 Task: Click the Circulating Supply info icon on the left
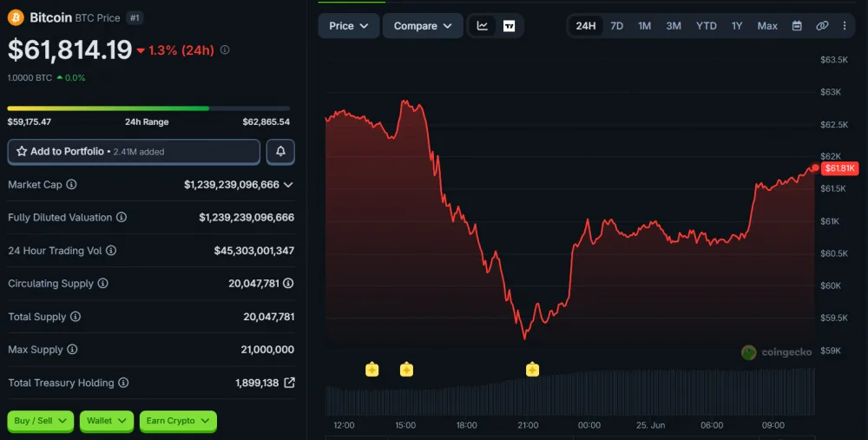tap(103, 284)
